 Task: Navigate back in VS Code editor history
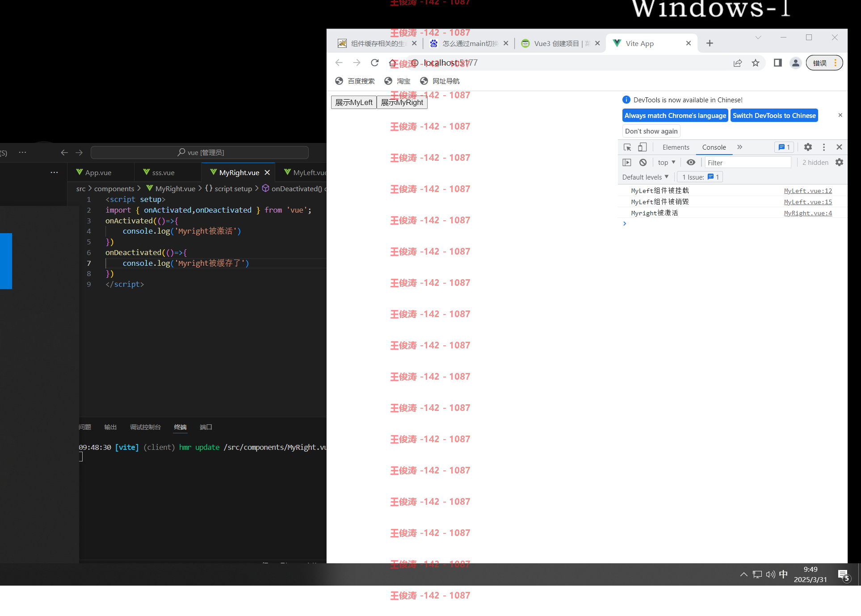[64, 152]
